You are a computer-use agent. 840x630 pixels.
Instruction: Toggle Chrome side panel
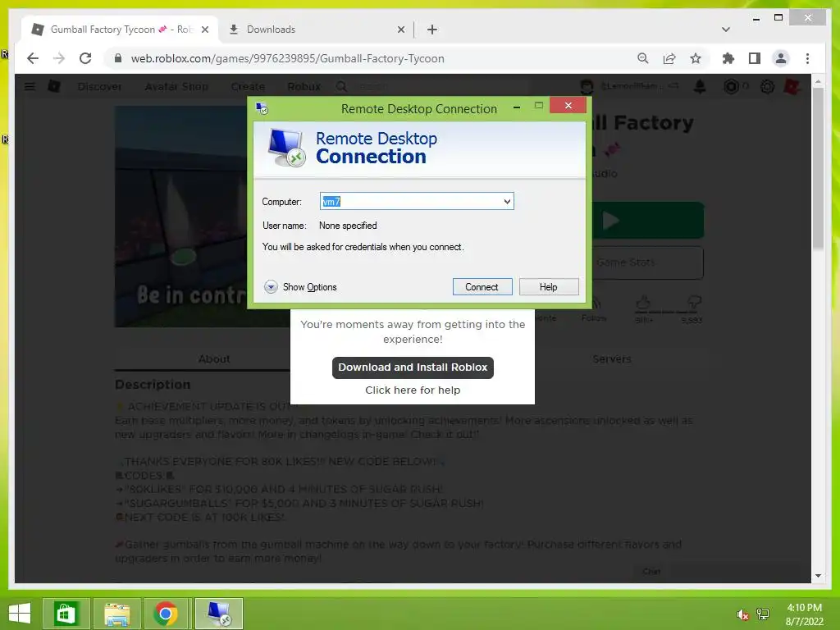click(x=755, y=58)
